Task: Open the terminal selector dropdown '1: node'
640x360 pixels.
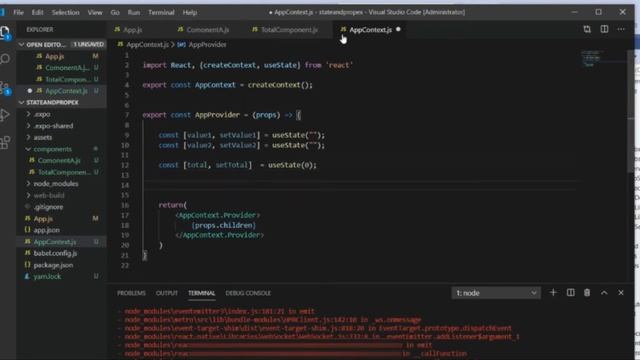Action: tap(496, 293)
